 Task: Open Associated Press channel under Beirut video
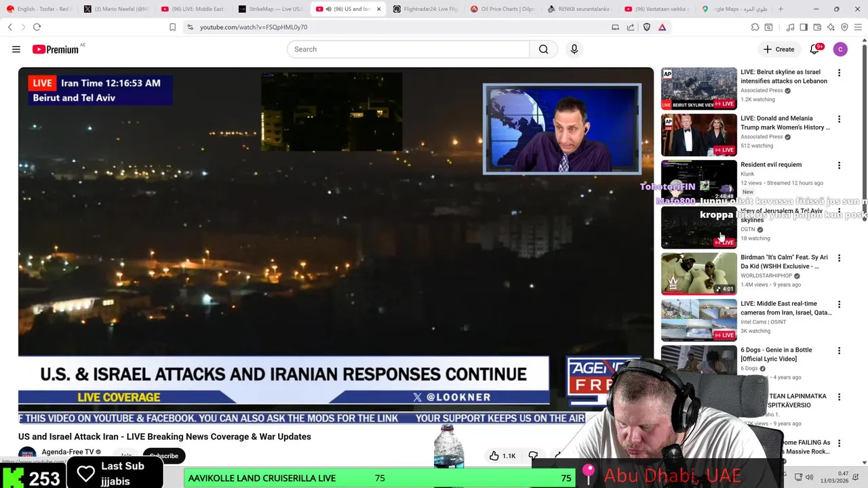[x=762, y=90]
